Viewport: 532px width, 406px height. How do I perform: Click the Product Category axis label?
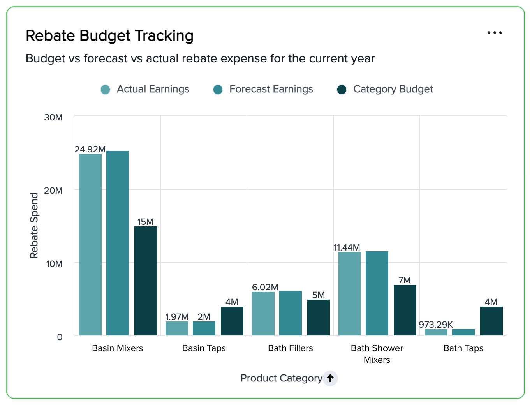pyautogui.click(x=281, y=378)
